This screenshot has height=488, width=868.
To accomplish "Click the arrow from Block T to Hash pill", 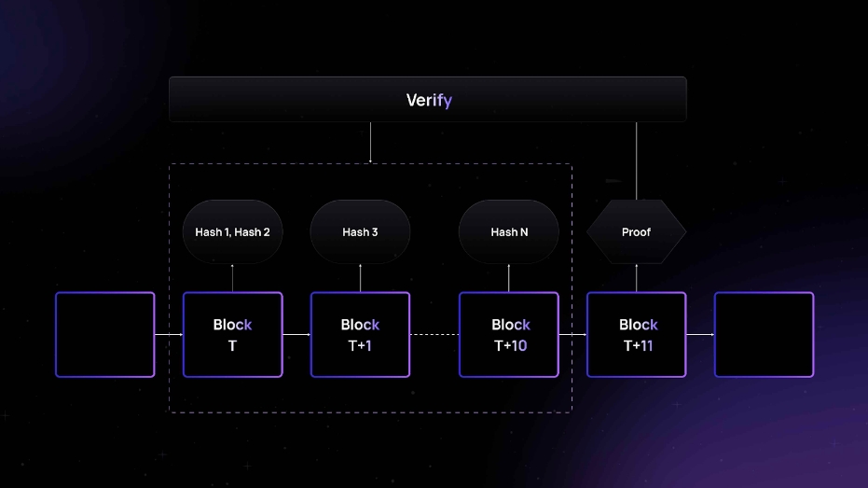I will tap(232, 278).
